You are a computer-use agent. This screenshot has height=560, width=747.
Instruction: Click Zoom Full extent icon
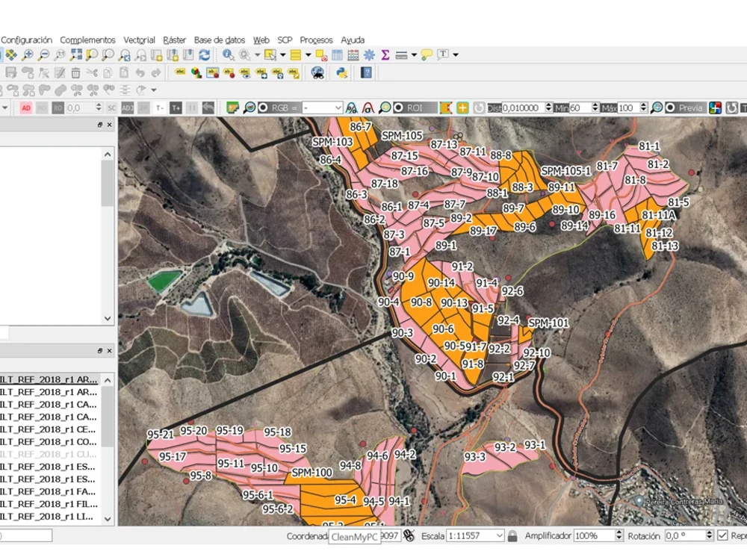tap(75, 55)
